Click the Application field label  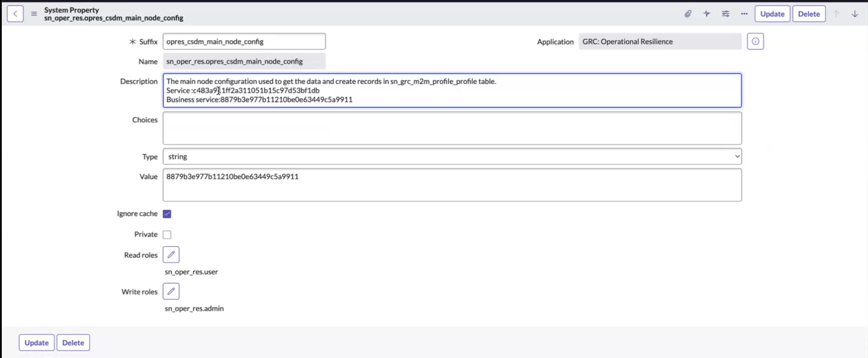click(x=555, y=42)
